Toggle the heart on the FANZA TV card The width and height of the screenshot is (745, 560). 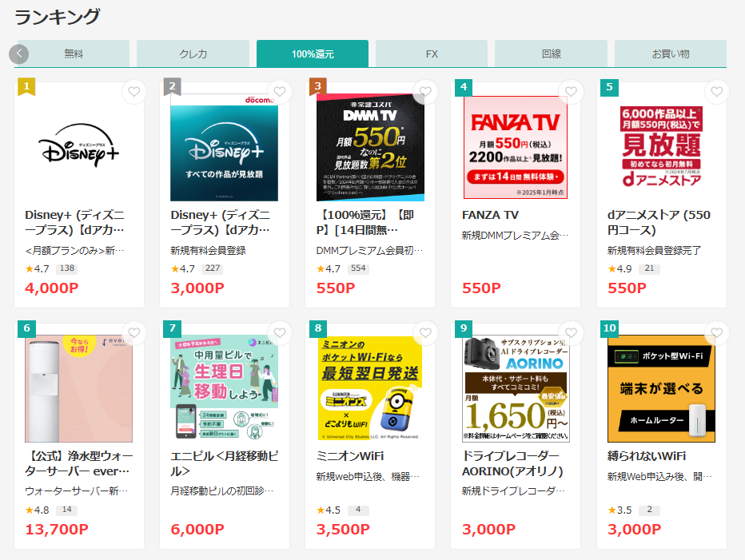click(571, 91)
